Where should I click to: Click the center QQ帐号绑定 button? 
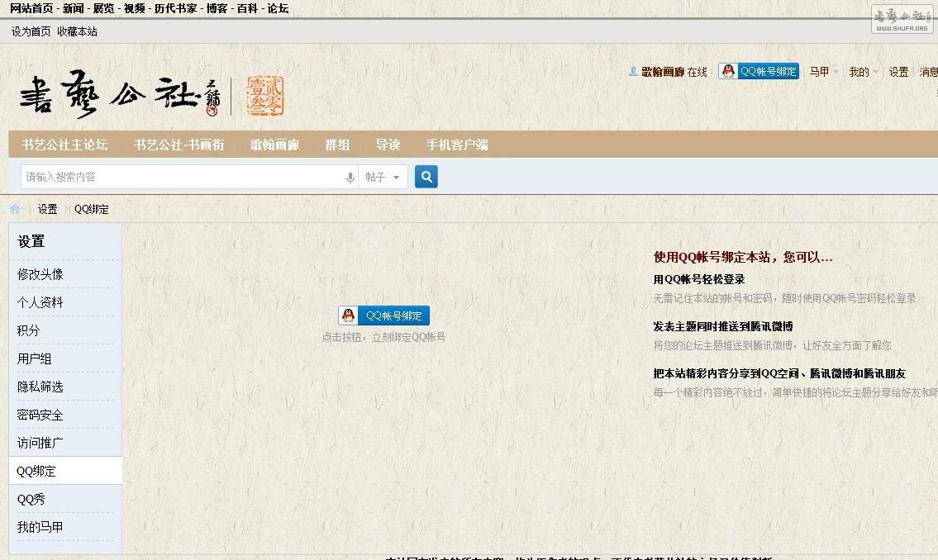point(384,316)
